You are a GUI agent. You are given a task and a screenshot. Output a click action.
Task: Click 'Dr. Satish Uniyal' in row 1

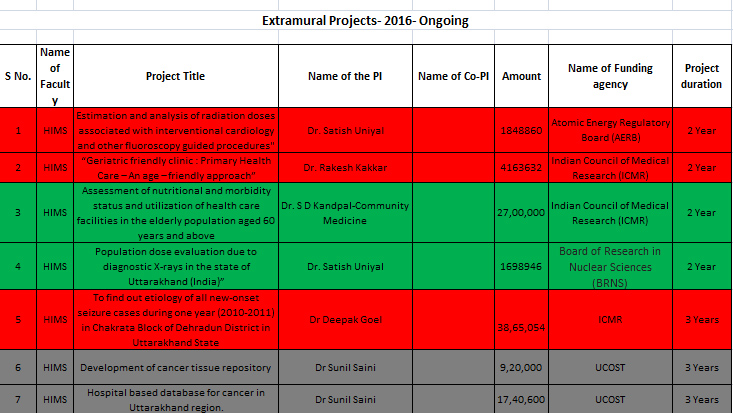point(345,130)
